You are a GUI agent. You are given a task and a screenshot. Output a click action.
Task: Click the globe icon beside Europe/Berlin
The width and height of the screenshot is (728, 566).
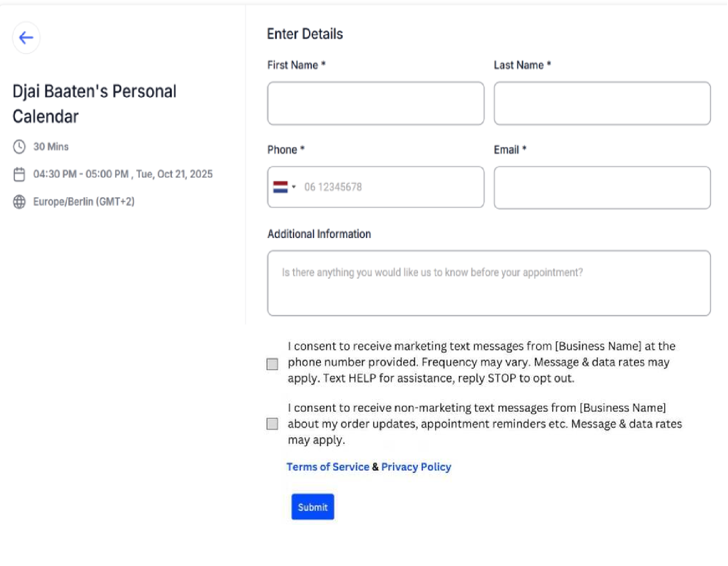coord(19,202)
